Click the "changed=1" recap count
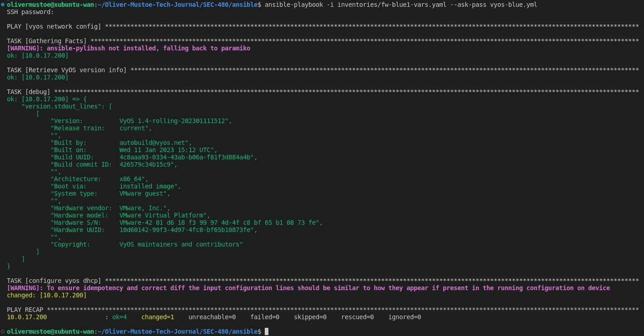 pos(158,317)
